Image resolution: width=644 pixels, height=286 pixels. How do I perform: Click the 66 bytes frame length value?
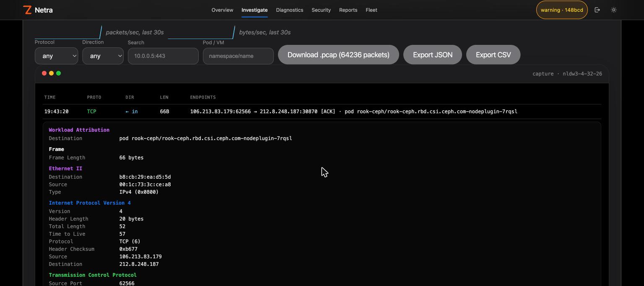point(131,158)
